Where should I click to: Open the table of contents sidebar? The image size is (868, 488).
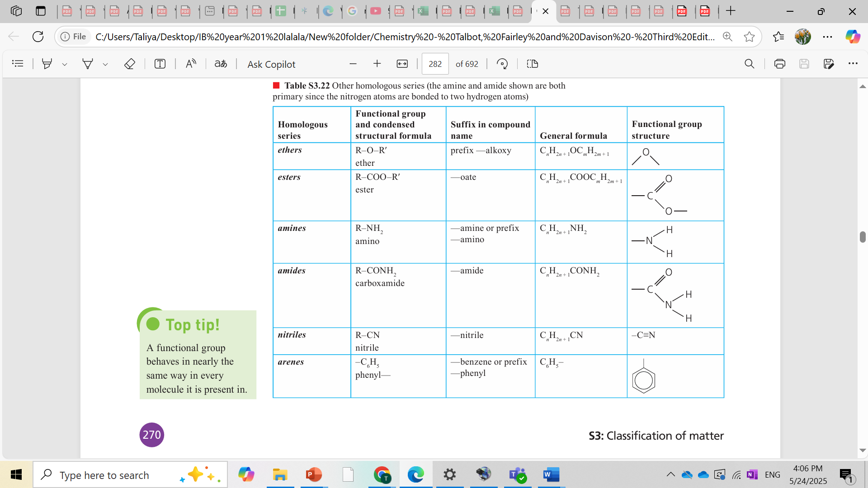(18, 64)
